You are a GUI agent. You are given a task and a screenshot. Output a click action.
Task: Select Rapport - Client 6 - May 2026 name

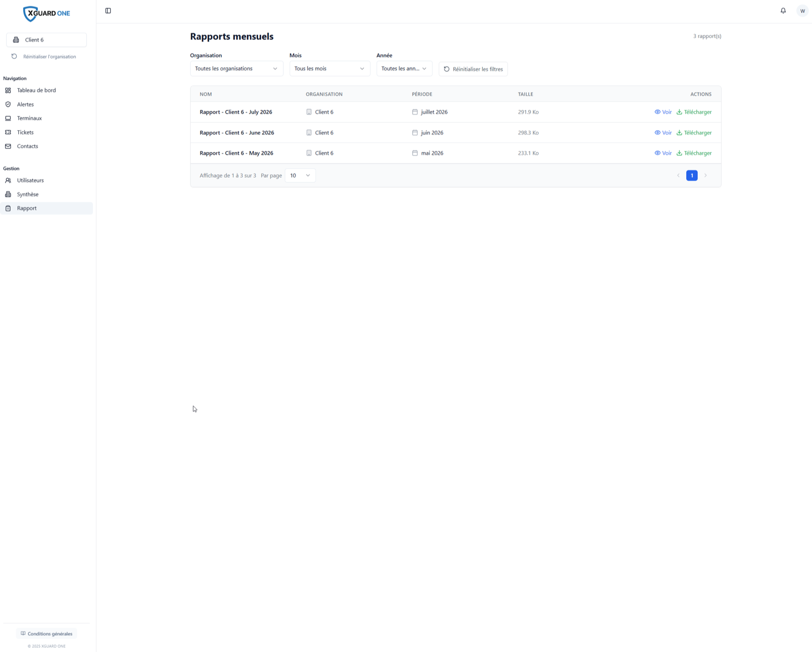236,153
